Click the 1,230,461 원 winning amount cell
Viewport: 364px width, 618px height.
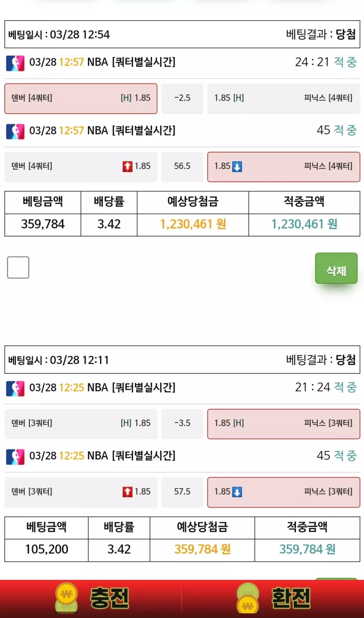[304, 225]
